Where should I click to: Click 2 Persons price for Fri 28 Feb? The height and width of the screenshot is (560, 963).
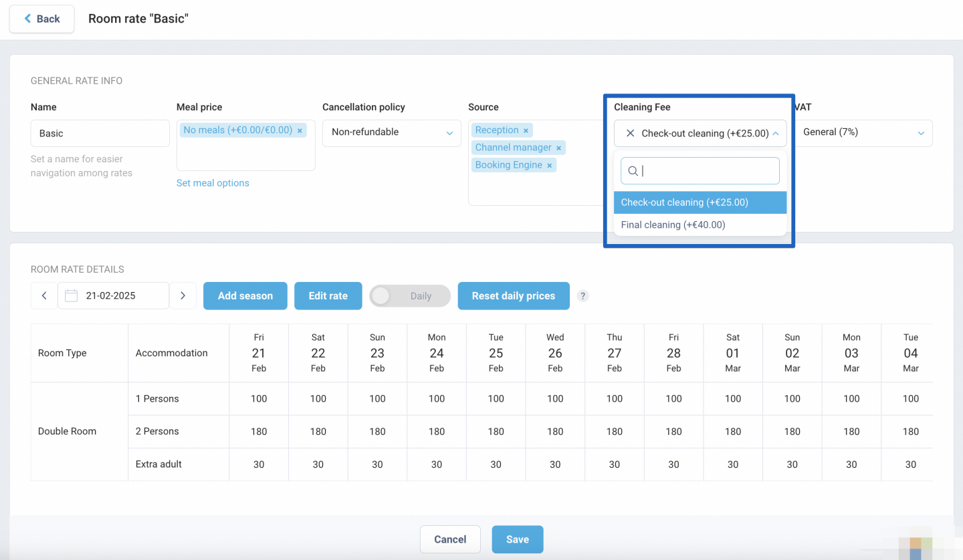tap(673, 432)
